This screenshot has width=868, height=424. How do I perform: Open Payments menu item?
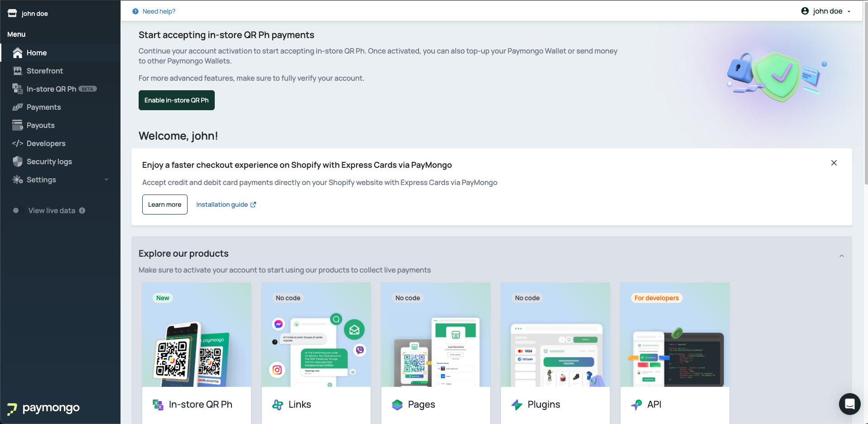(60, 107)
